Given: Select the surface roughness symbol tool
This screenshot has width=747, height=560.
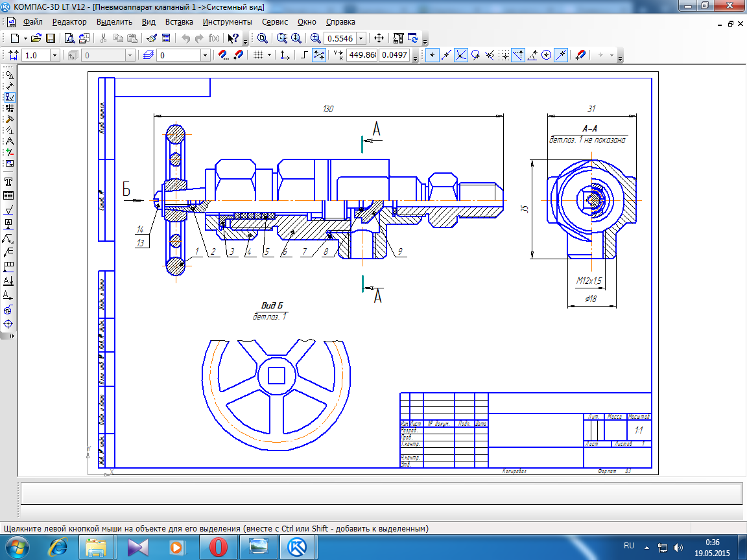Looking at the screenshot, I should (8, 209).
